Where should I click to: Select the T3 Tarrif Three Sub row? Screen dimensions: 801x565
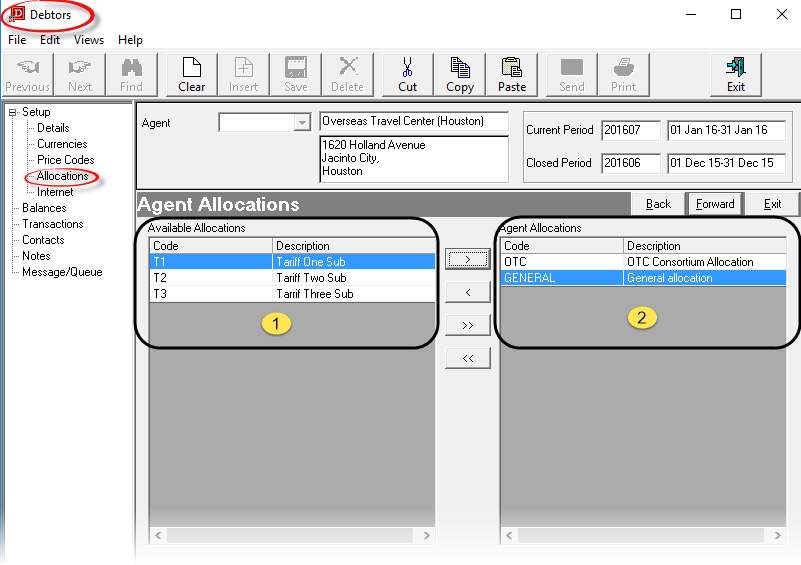[292, 294]
